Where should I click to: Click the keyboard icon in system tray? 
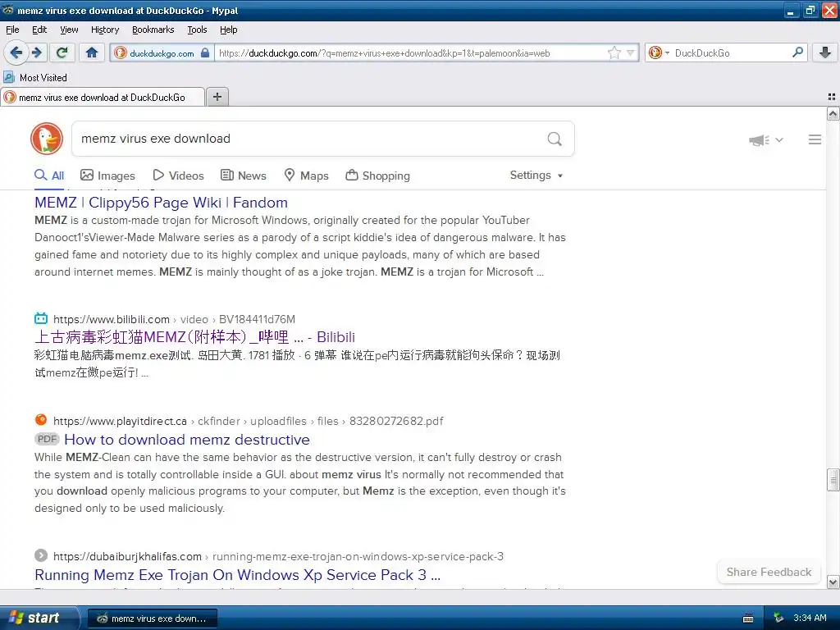point(748,619)
